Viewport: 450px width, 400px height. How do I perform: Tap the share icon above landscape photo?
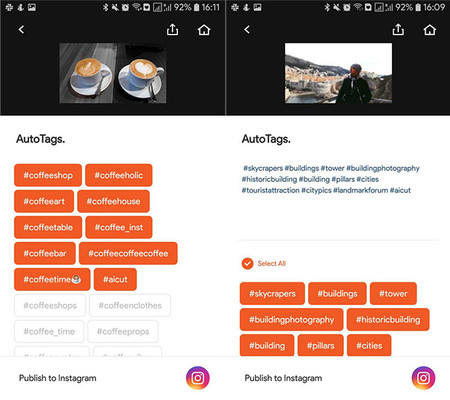[x=398, y=30]
